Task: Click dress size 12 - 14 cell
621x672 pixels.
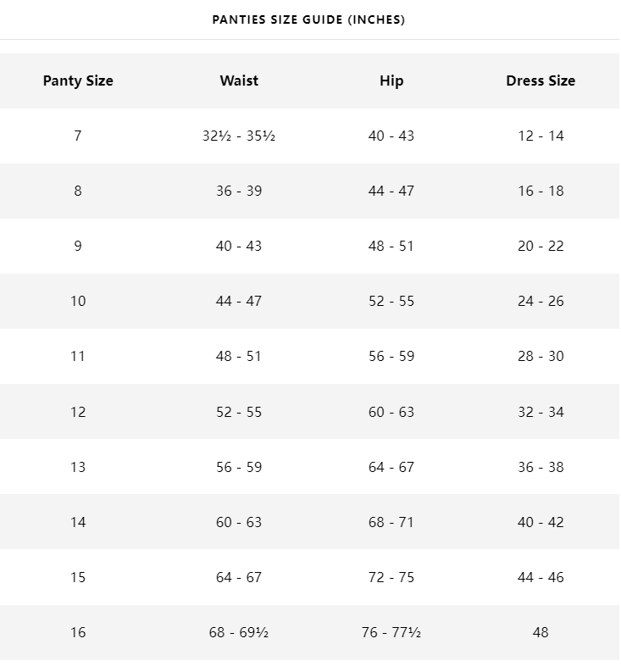Action: tap(541, 136)
